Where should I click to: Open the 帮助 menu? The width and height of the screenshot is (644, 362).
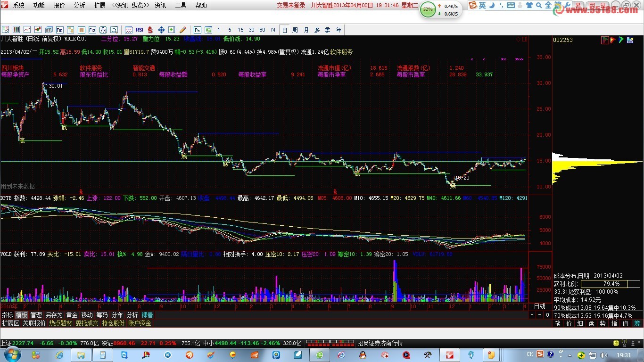click(x=201, y=5)
